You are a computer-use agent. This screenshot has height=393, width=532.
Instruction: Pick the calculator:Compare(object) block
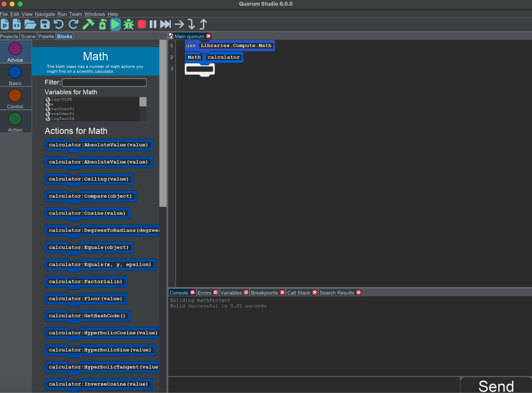pyautogui.click(x=91, y=196)
